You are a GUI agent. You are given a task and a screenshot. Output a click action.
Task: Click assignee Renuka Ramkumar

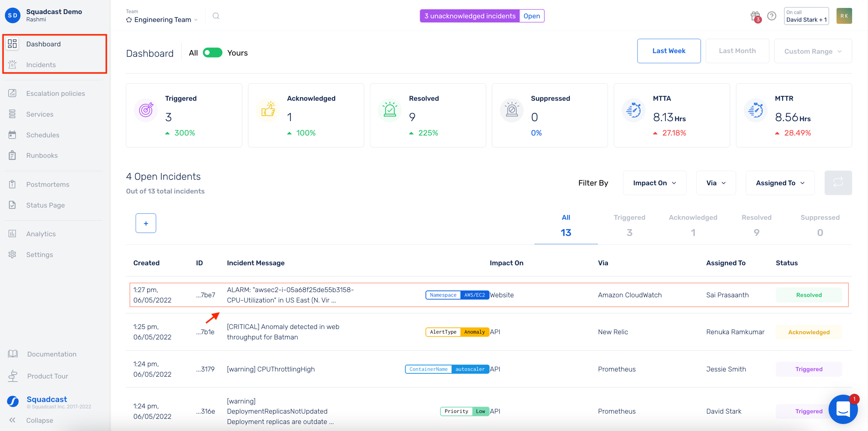coord(735,332)
